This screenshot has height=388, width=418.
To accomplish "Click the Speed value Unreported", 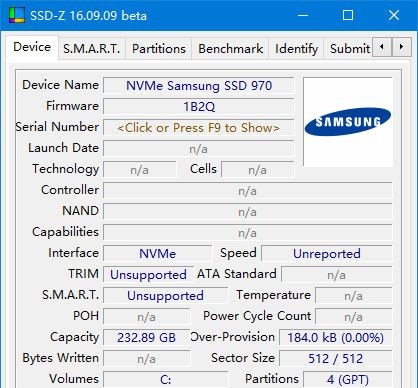I will 327,254.
